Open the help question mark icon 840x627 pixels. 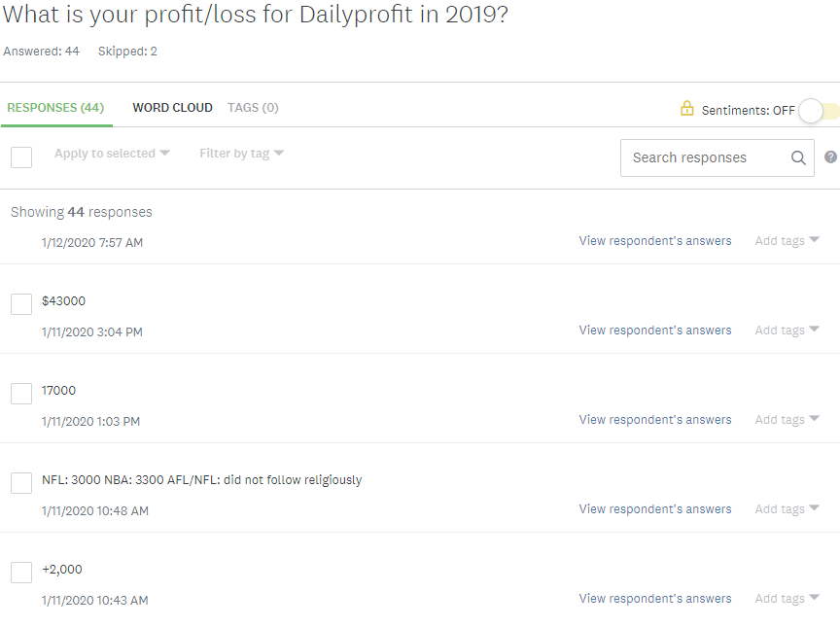pos(830,157)
